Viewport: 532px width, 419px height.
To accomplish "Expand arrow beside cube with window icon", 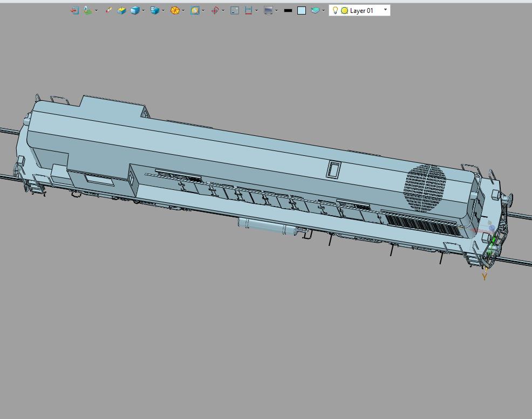I will 163,10.
